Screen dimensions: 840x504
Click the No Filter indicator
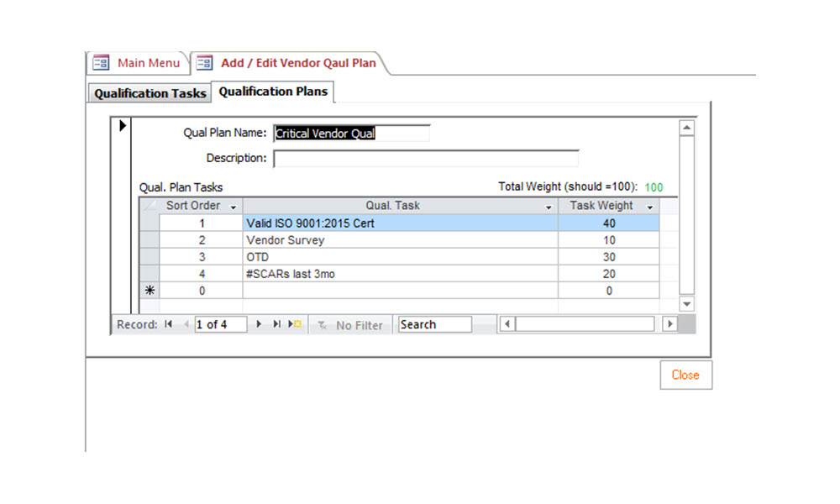point(350,325)
